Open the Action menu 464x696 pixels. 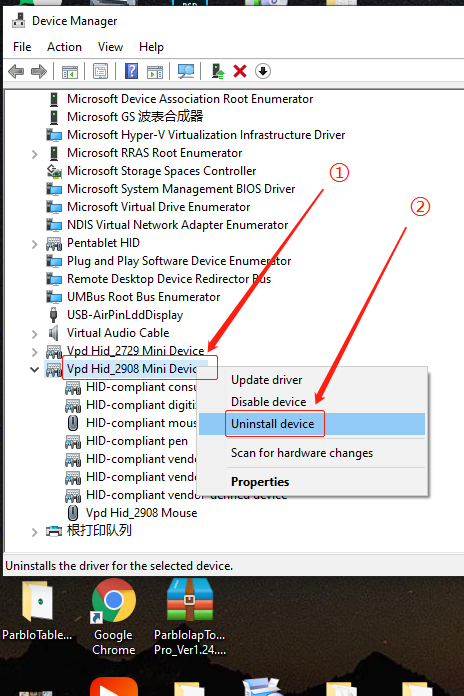[x=64, y=47]
